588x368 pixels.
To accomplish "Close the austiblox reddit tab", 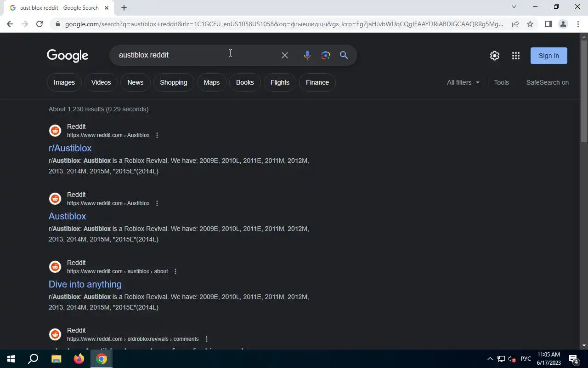I will click(107, 8).
